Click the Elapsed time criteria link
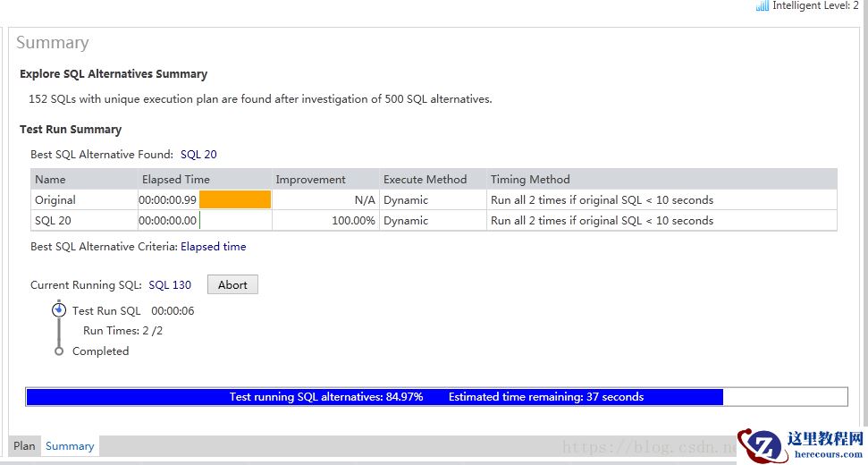Screen dimensions: 868x465 click(x=213, y=246)
